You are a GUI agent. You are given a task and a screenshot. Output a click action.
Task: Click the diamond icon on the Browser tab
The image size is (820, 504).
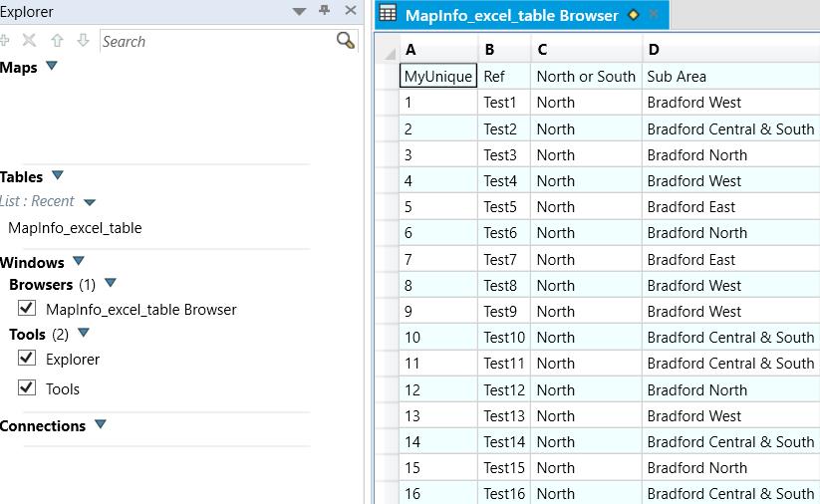point(633,15)
